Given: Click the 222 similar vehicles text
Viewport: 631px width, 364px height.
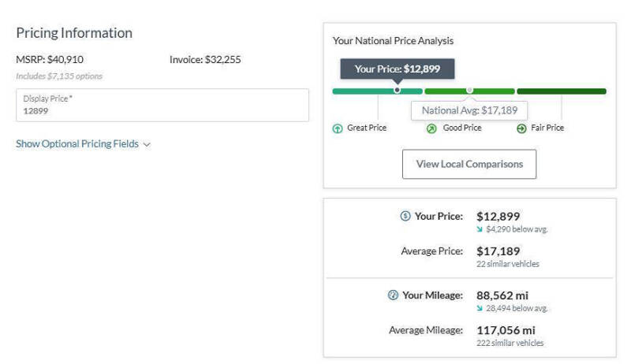Looking at the screenshot, I should [x=510, y=343].
